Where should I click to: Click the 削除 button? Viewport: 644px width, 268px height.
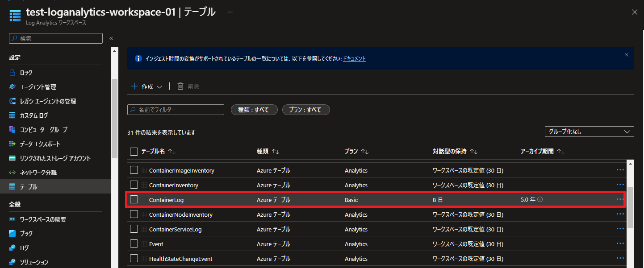[x=188, y=87]
